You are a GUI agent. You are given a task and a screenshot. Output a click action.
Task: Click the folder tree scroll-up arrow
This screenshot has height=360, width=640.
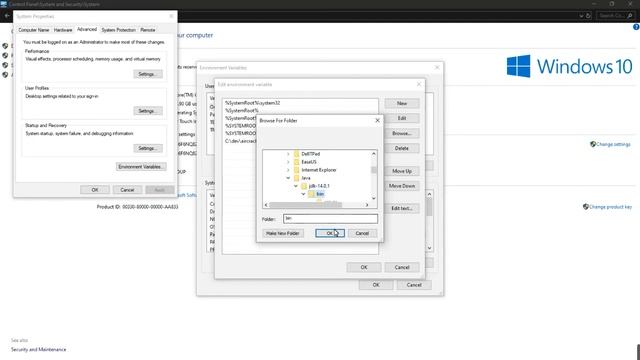click(x=373, y=154)
